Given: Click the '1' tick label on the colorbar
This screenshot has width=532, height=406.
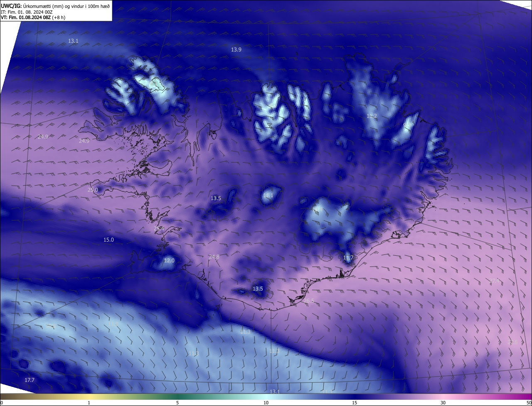Looking at the screenshot, I should [89, 403].
